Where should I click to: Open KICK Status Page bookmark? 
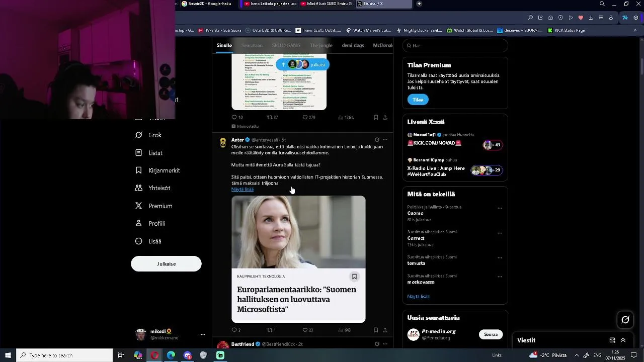coord(566,30)
